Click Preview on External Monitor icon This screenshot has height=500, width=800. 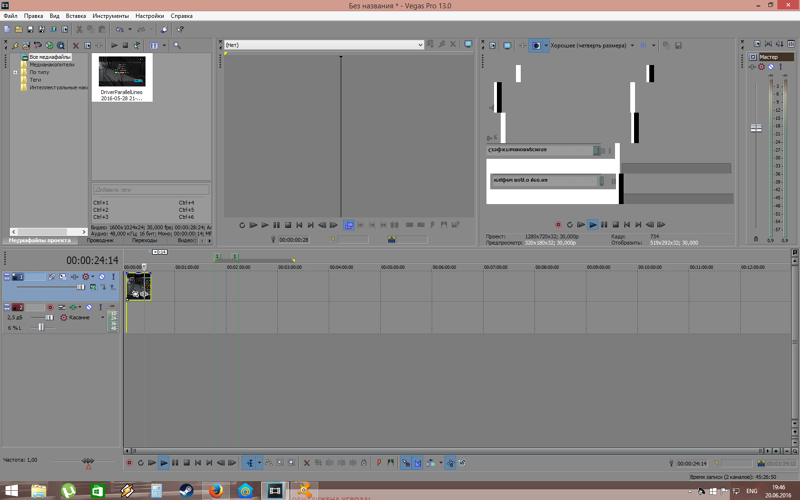(507, 45)
